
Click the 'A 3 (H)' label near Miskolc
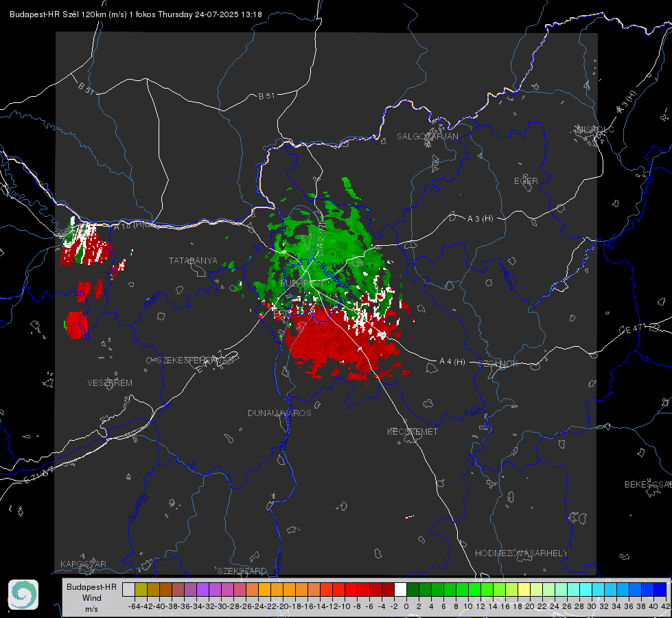coord(627,102)
